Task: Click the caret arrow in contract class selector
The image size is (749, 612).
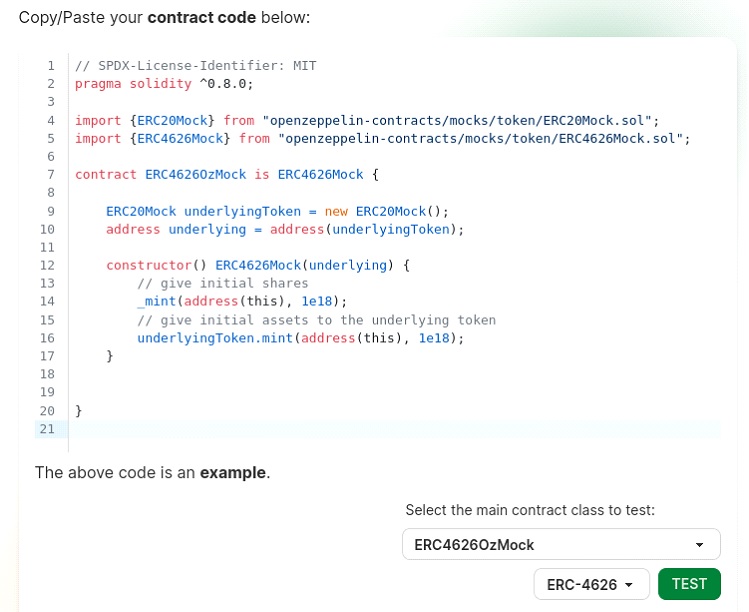Action: 699,545
